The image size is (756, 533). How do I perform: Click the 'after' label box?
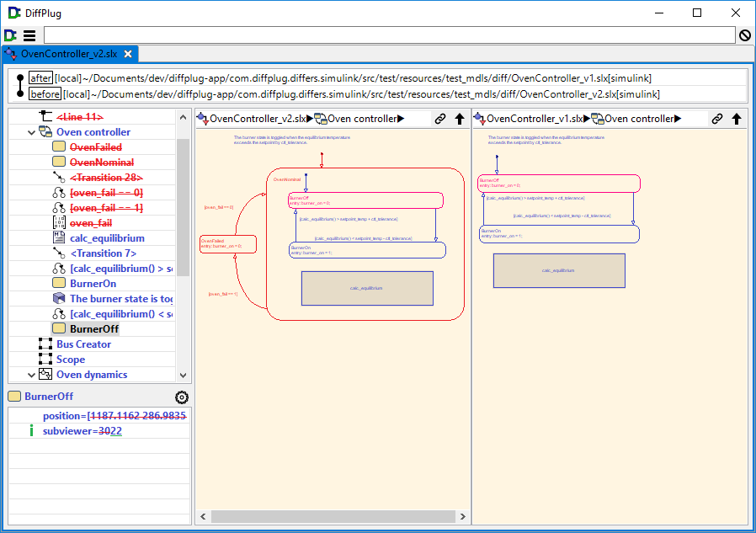40,78
